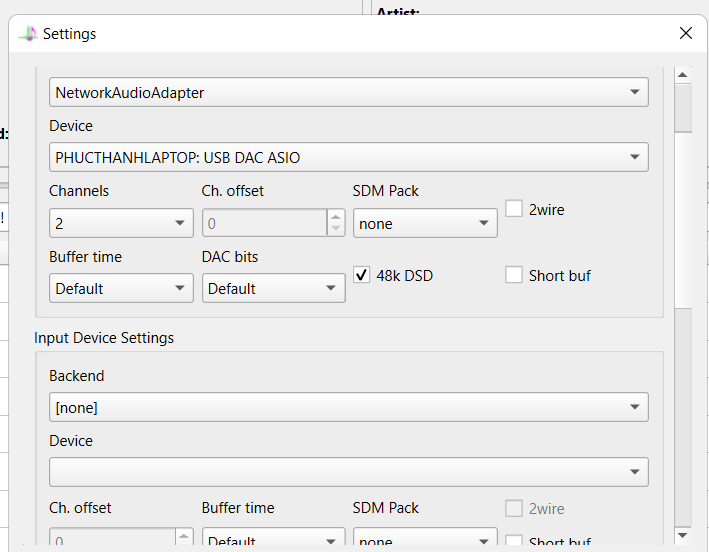Click the Settings window app icon
Image resolution: width=709 pixels, height=552 pixels.
28,34
